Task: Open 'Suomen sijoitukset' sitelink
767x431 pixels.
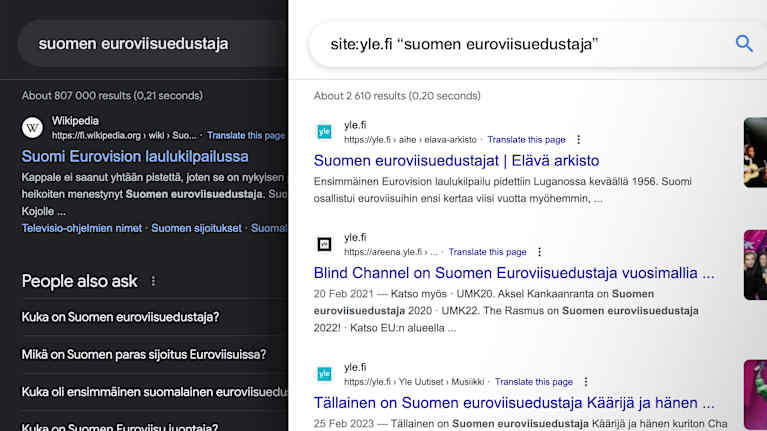Action: 196,228
